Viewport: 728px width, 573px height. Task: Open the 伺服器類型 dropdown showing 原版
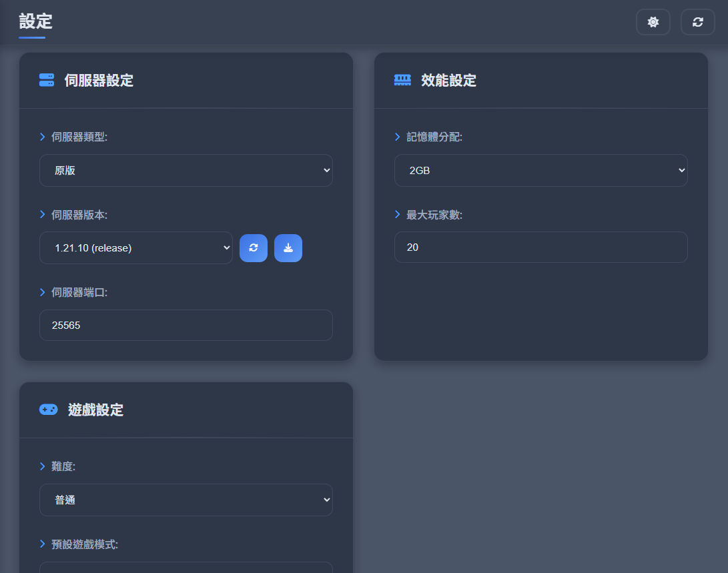pos(186,171)
